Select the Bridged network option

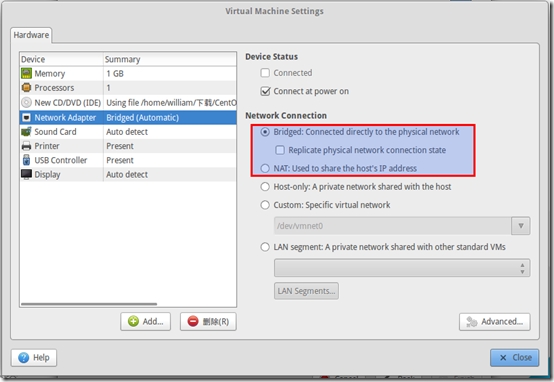tap(265, 132)
